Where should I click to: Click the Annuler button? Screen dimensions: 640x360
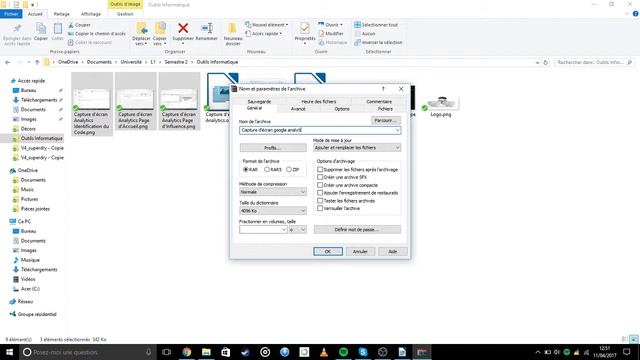(360, 251)
